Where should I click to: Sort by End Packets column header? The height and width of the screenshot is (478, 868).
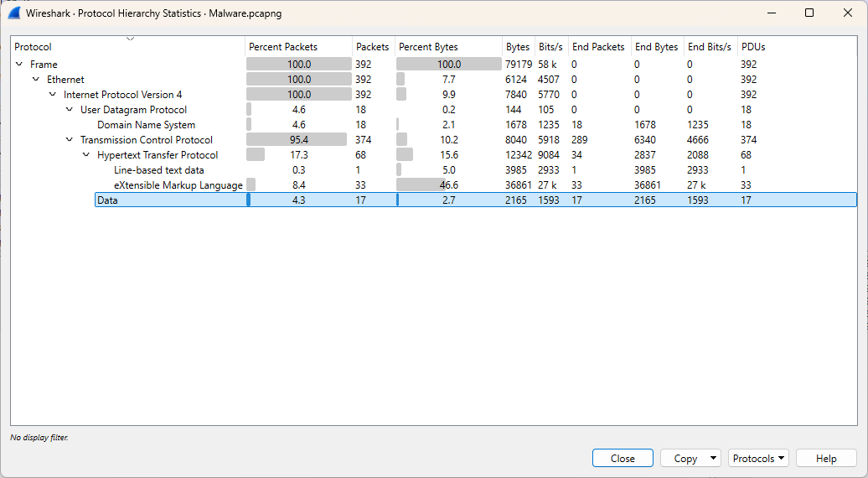[598, 47]
